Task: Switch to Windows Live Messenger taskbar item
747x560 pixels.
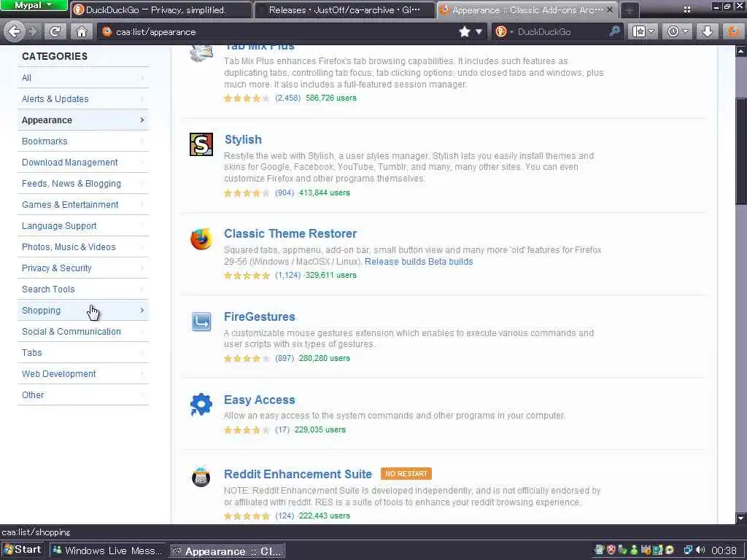Action: pos(108,551)
